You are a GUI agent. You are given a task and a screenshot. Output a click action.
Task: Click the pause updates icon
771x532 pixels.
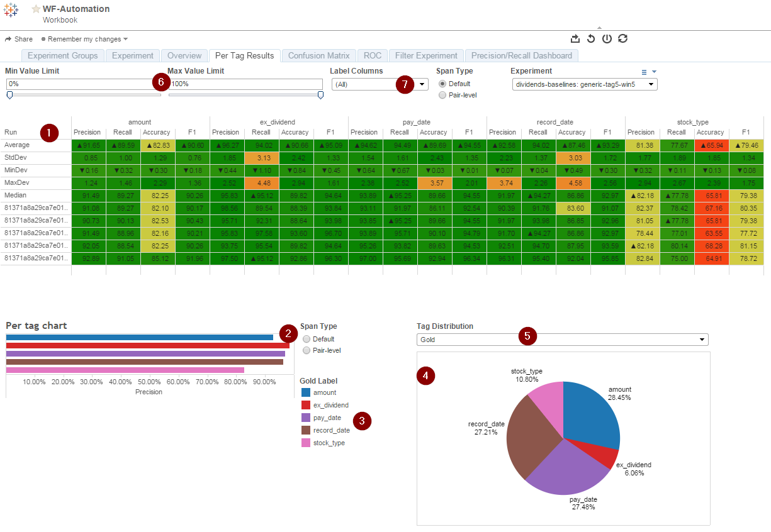tap(607, 38)
